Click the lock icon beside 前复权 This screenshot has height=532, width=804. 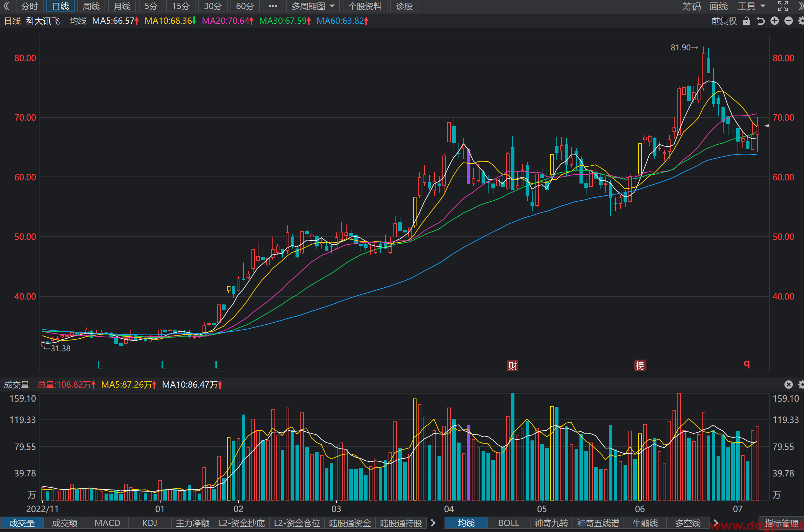pos(747,21)
